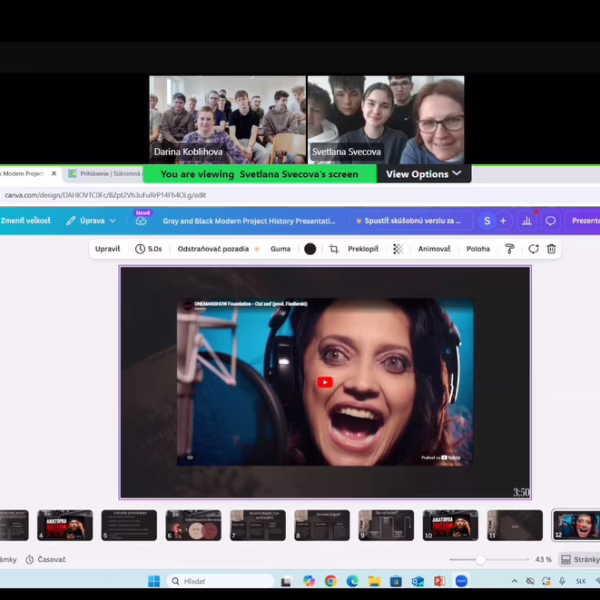Open Outlook from the taskbar
600x600 pixels.
[417, 581]
